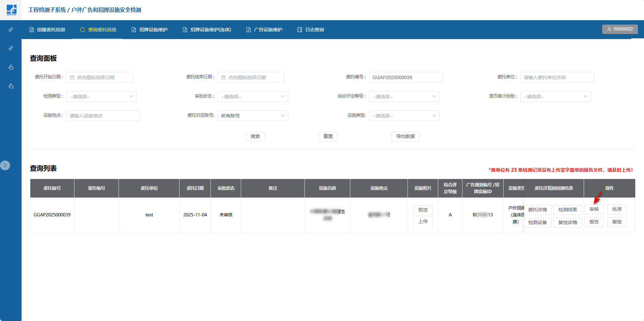Open the 创建委托信息 tab
This screenshot has height=321, width=644.
tap(47, 30)
